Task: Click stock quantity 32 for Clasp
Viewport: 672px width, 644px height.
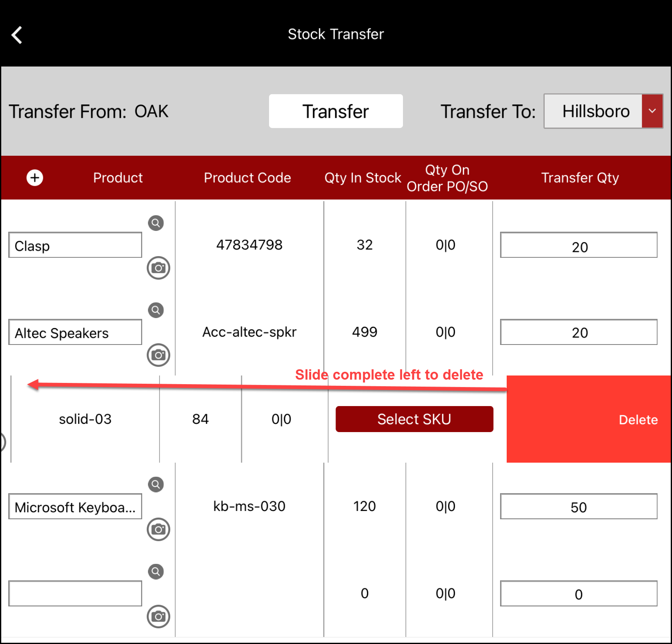Action: click(x=365, y=245)
